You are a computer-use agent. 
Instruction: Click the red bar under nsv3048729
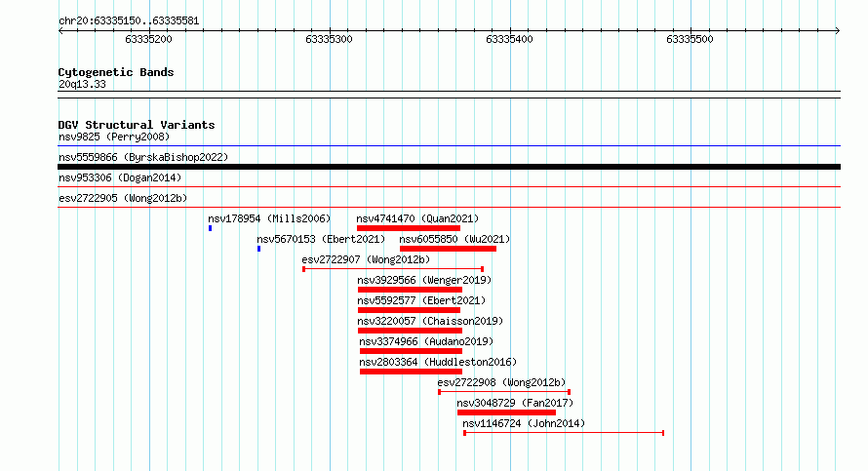tap(506, 412)
